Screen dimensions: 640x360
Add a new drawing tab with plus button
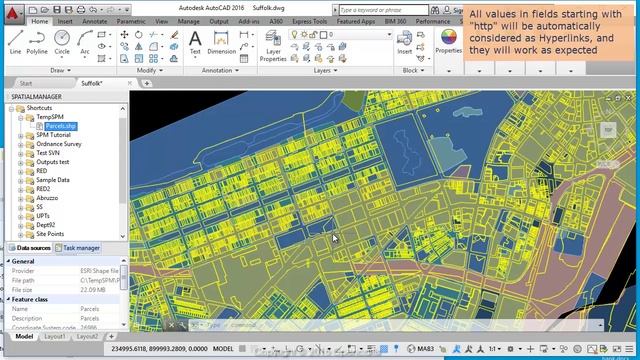click(147, 83)
